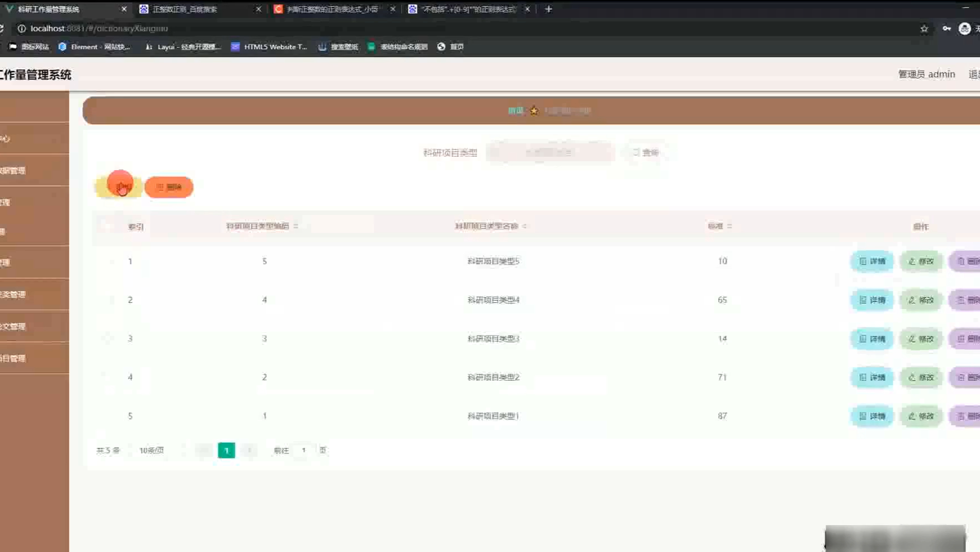Open details for row 科研项目类型3

(872, 339)
